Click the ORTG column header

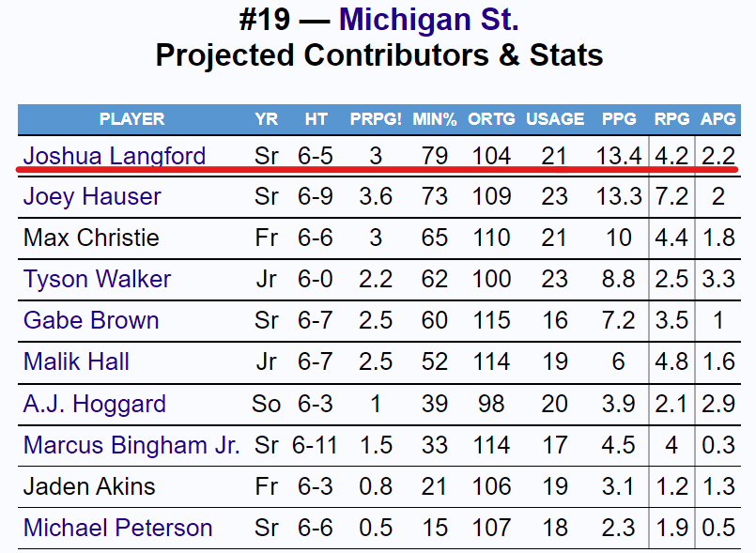click(492, 119)
